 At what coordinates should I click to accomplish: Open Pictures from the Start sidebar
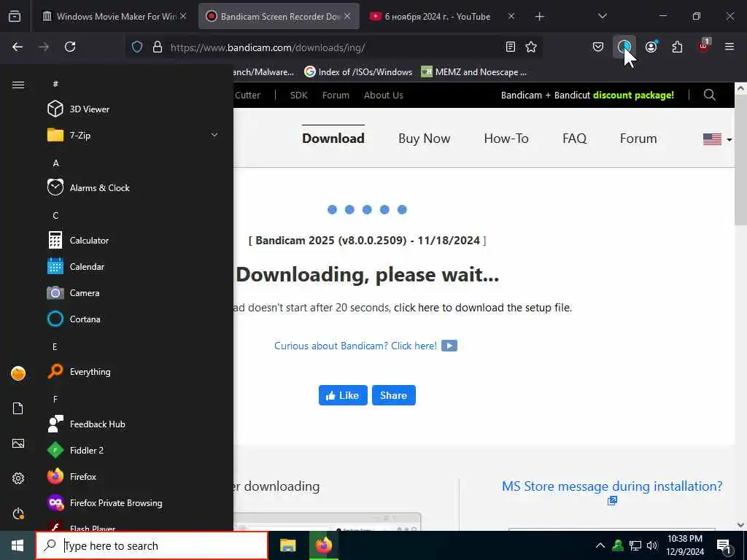coord(18,443)
